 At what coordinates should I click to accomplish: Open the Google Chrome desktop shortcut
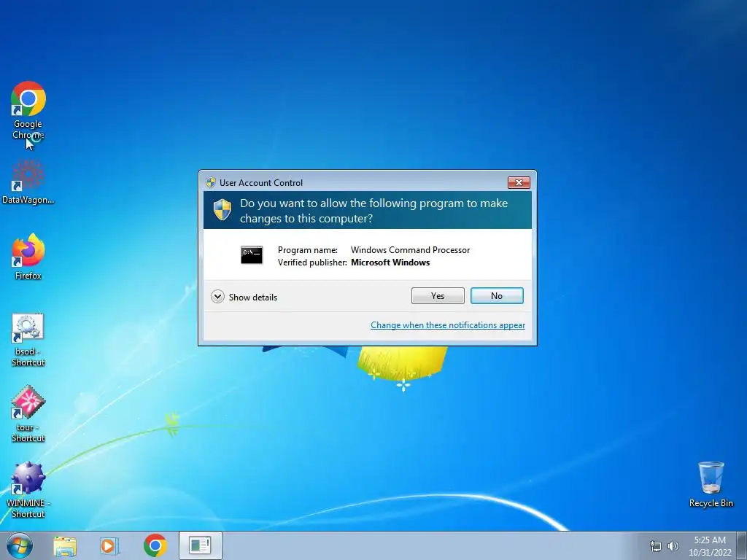point(28,109)
